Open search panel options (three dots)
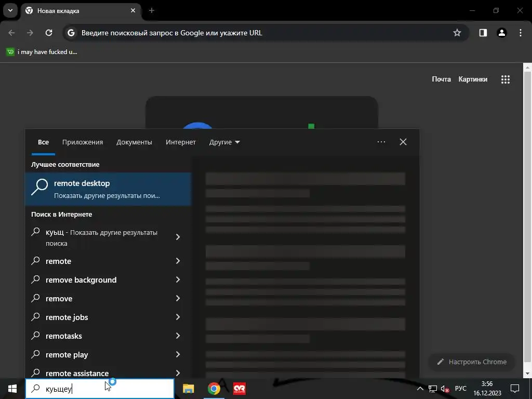This screenshot has height=399, width=532. click(381, 142)
